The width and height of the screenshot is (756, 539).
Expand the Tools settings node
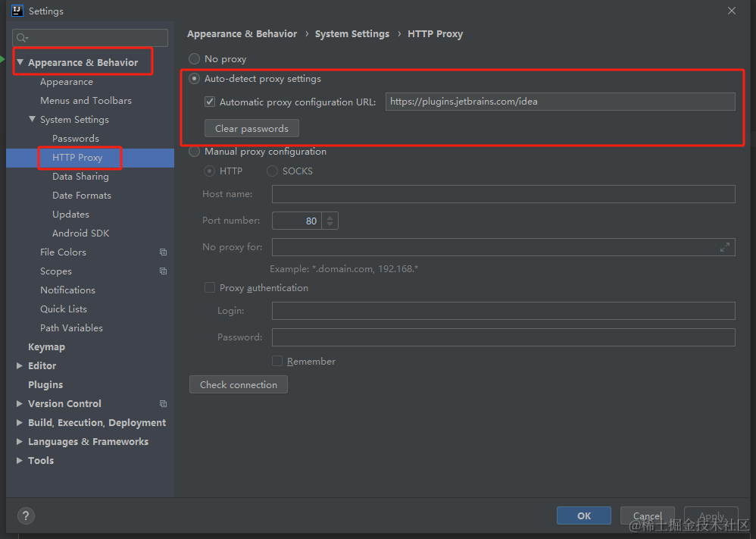pos(20,460)
